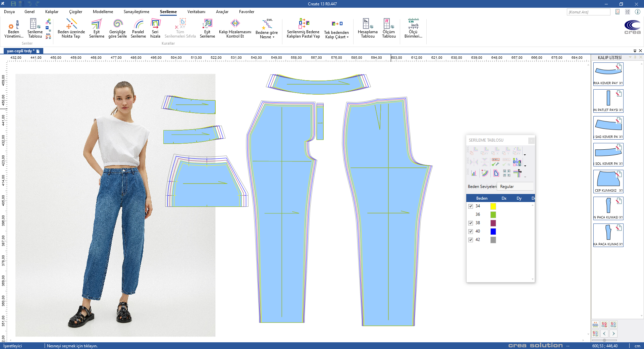Disable size 42 checkbox
Viewport: 644px width, 349px height.
point(471,240)
